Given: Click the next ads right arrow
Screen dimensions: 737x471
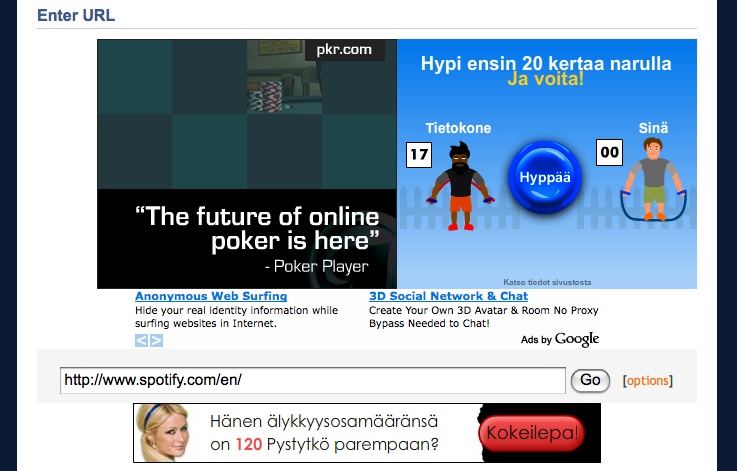Looking at the screenshot, I should (157, 340).
